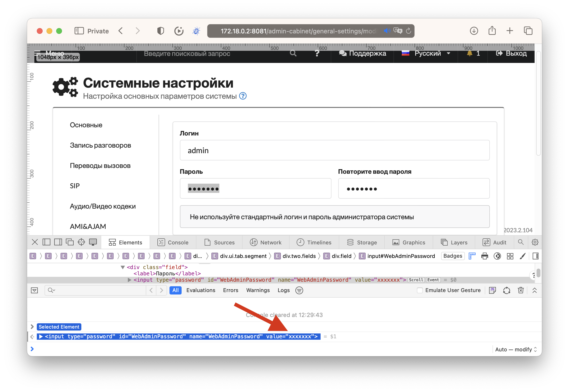Toggle the All console filter
The image size is (569, 392).
(x=175, y=290)
